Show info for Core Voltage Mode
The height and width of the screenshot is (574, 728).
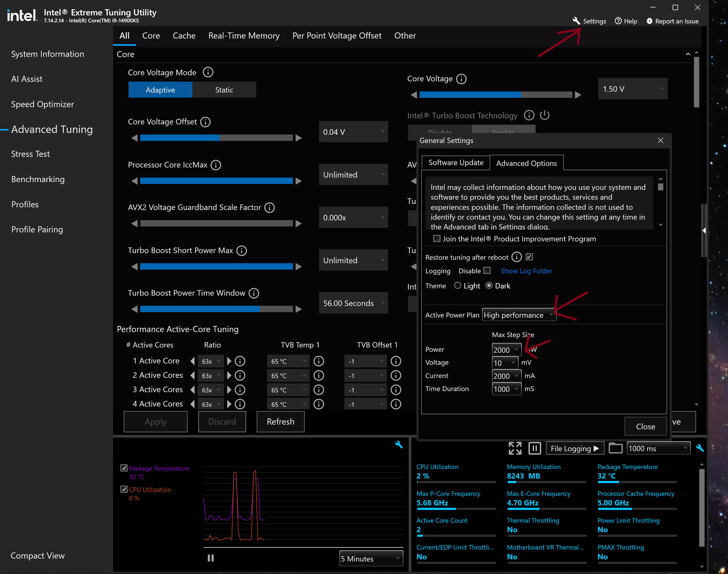tap(208, 72)
